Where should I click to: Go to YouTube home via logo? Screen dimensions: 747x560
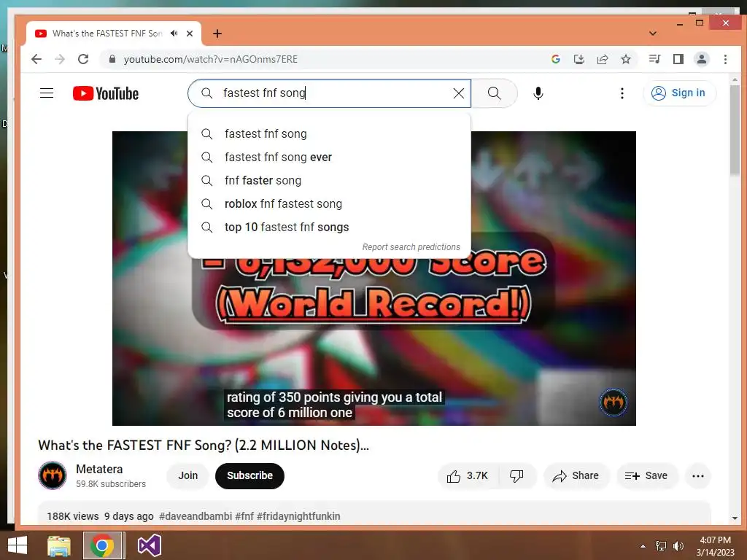(x=106, y=93)
